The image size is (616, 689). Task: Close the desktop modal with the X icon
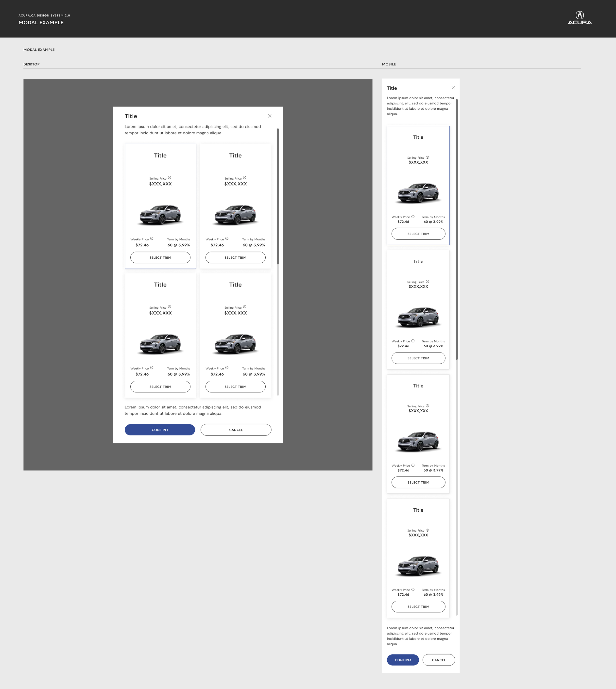point(270,116)
